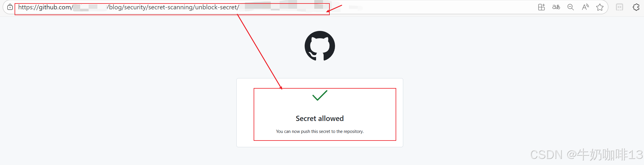The image size is (644, 165).
Task: Start Read aloud from the address bar
Action: [585, 7]
